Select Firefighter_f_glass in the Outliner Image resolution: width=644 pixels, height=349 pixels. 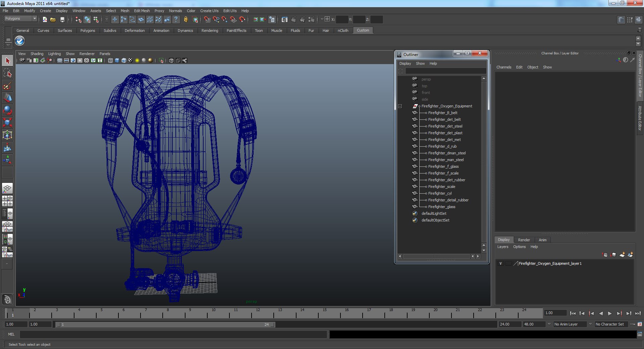(443, 166)
